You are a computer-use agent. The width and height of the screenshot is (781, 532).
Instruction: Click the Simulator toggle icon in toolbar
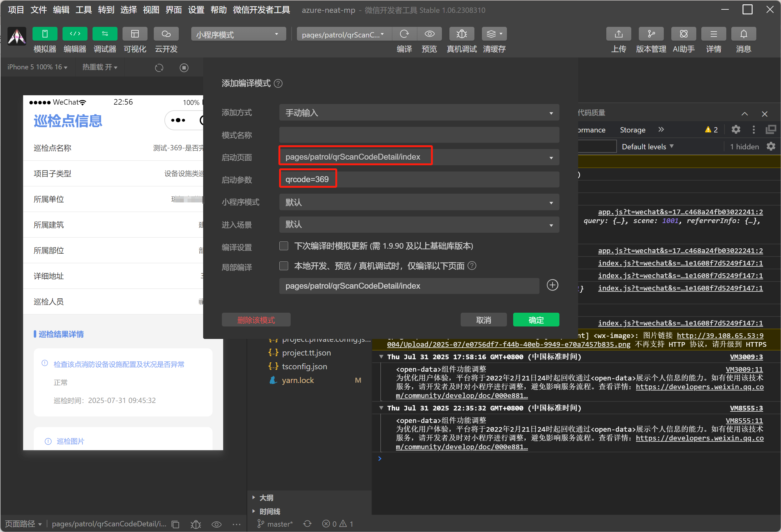point(45,34)
